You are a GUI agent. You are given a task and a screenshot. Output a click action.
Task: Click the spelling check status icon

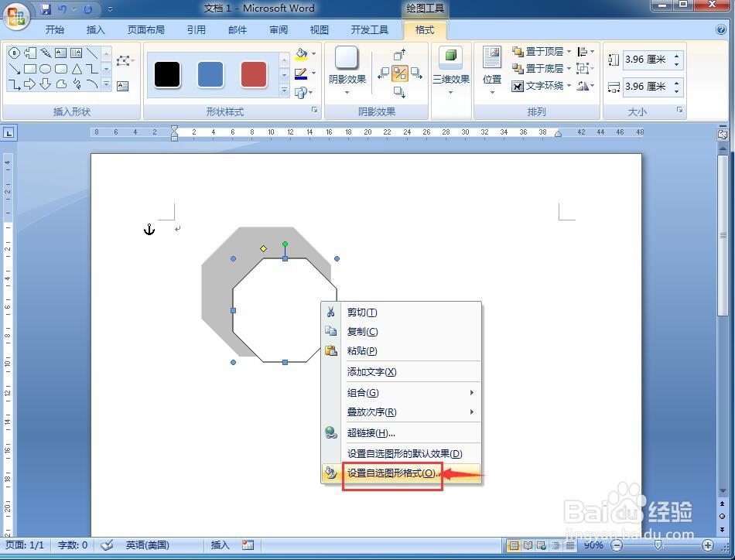coord(107,545)
